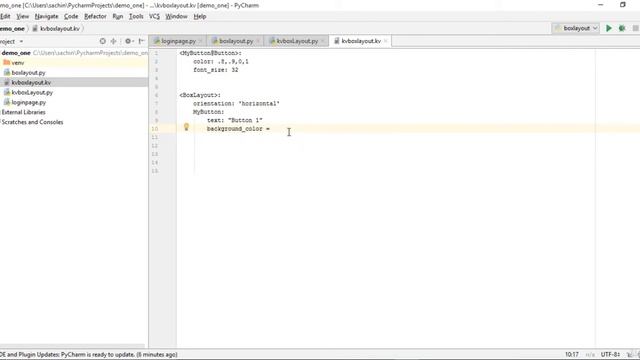Click the PyCharm update notification in status bar

pos(89,354)
